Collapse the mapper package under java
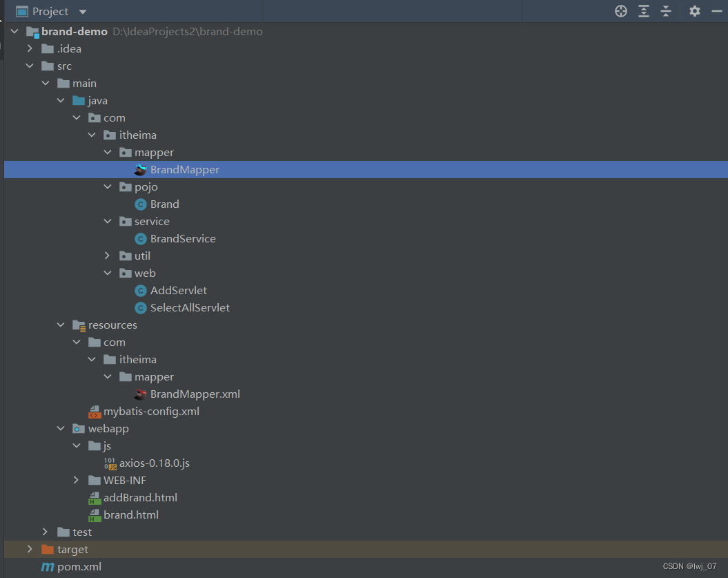Viewport: 728px width, 578px height. 108,152
